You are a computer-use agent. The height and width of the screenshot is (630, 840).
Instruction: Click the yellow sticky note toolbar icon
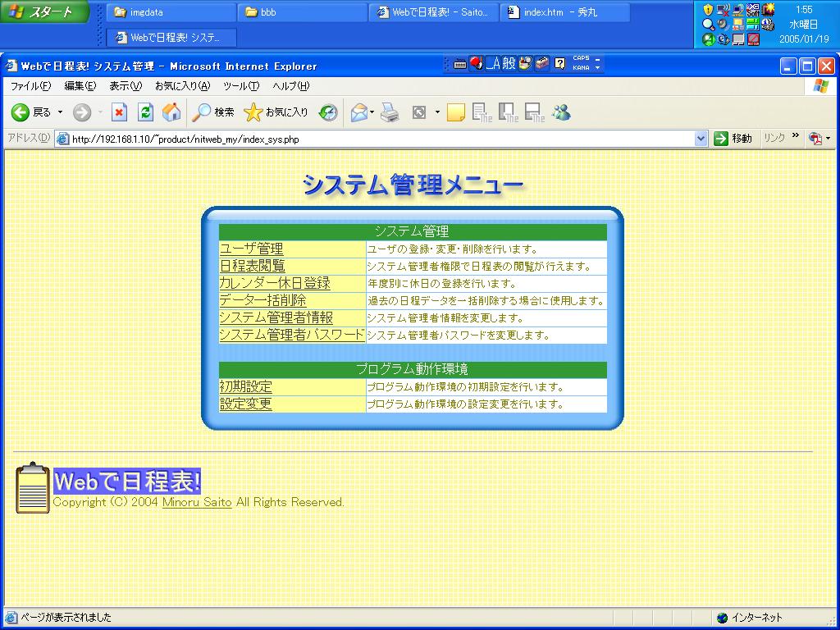[456, 112]
